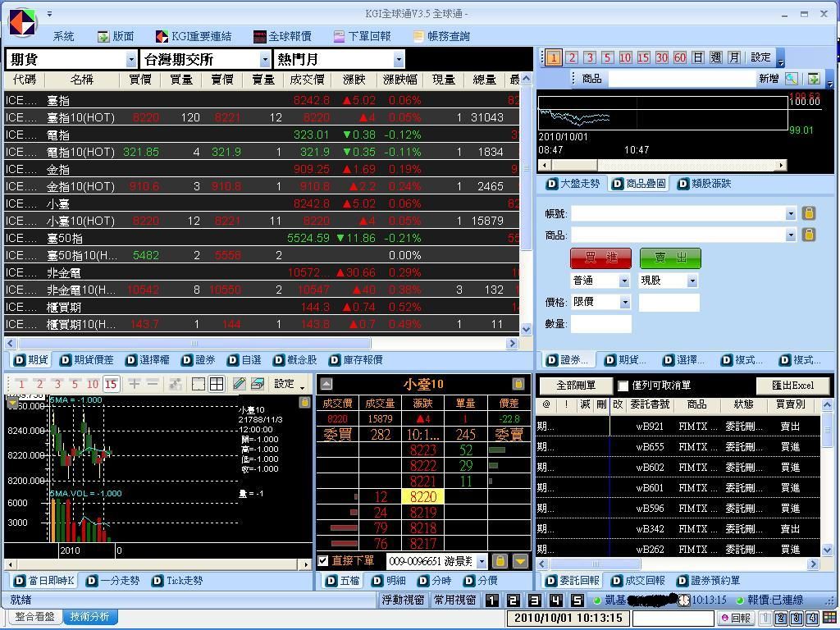Open the 期貨 category dropdown
The height and width of the screenshot is (630, 840).
pos(131,59)
